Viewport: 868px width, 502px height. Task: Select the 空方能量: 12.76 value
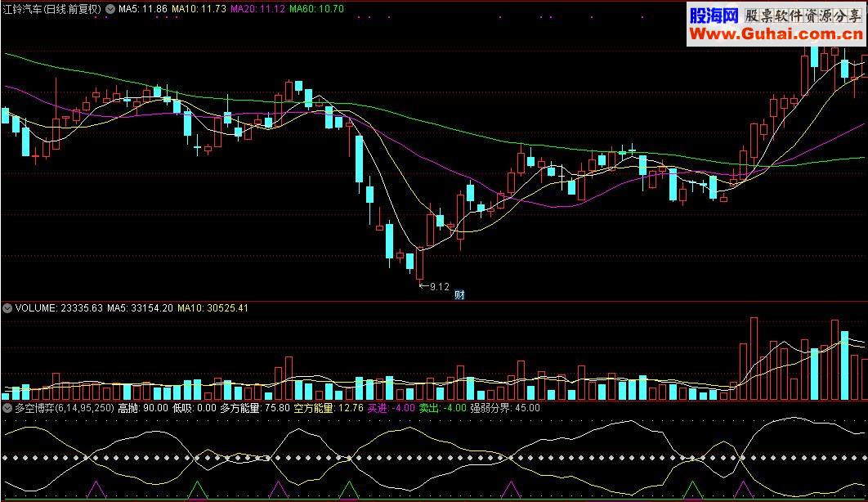coord(329,409)
